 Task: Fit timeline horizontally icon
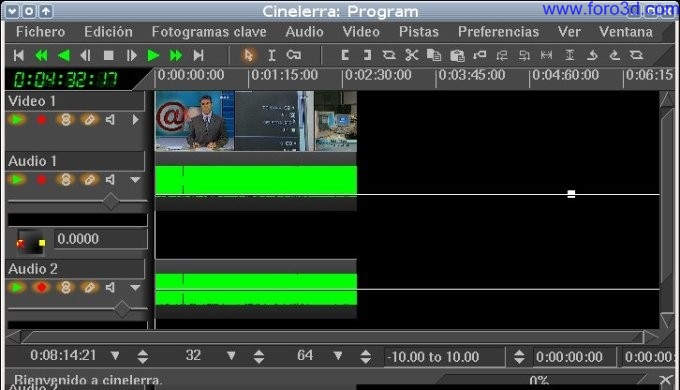point(546,55)
